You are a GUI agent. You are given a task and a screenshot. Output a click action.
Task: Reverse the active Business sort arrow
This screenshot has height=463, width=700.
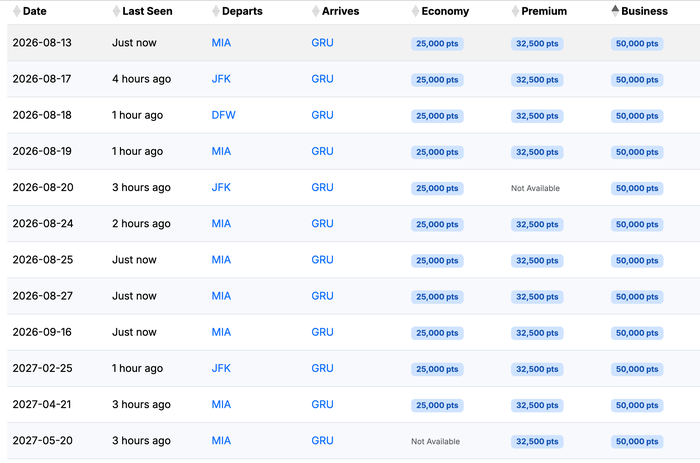pyautogui.click(x=615, y=11)
